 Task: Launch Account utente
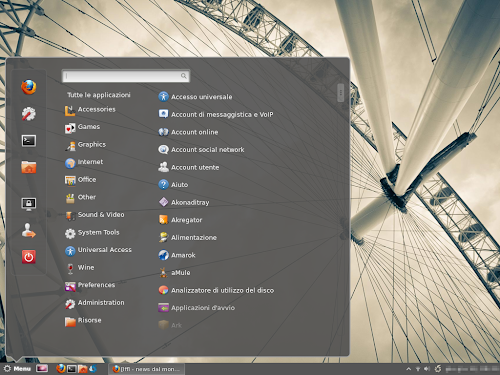pyautogui.click(x=189, y=167)
